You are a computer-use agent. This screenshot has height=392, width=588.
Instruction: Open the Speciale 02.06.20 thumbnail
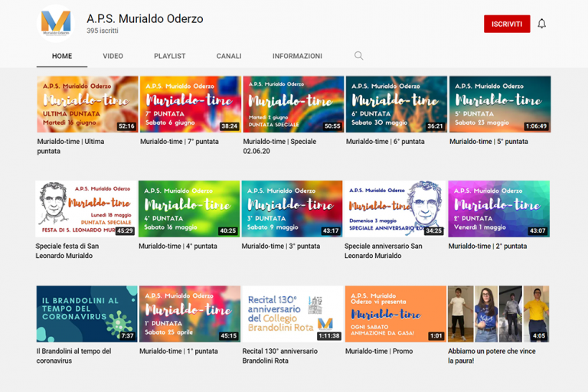[x=293, y=104]
